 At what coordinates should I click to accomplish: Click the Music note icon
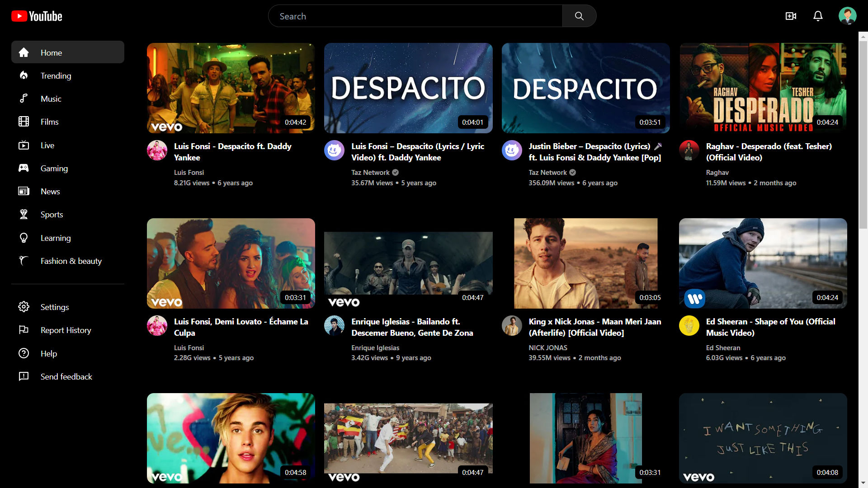tap(24, 99)
